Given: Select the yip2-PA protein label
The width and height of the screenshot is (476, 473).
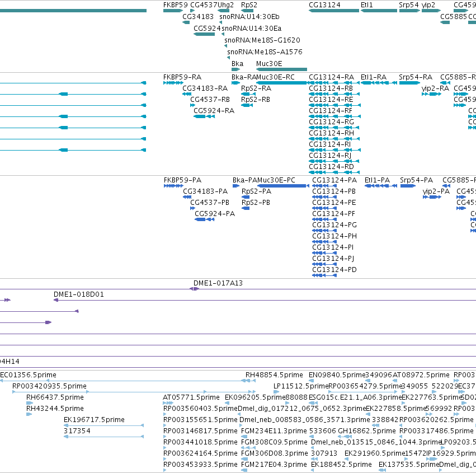Looking at the screenshot, I should point(436,191).
